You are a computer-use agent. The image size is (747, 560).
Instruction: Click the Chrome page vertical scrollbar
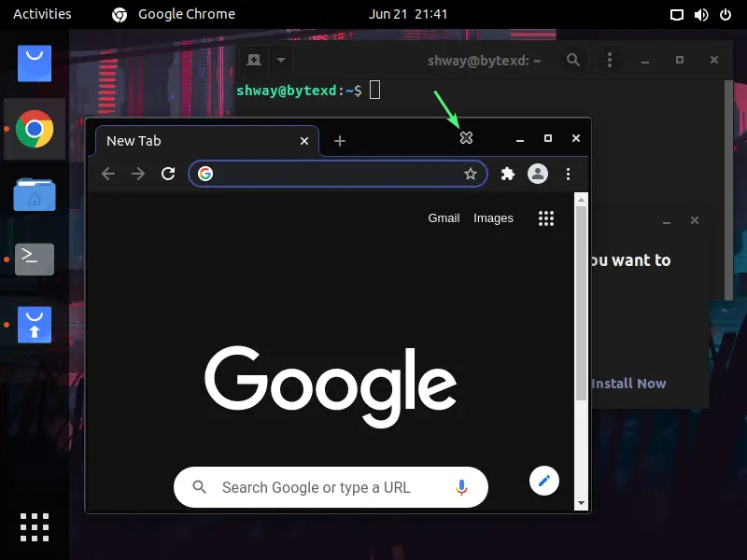coord(581,352)
